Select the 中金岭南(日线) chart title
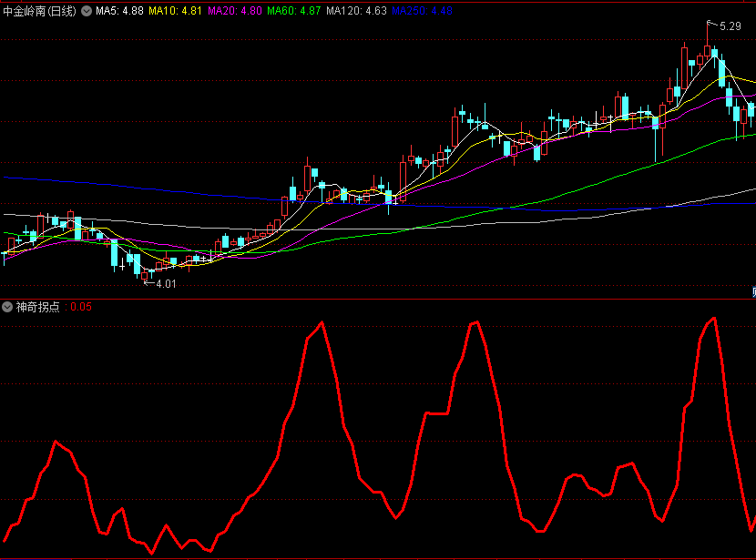756x560 pixels. pyautogui.click(x=39, y=11)
